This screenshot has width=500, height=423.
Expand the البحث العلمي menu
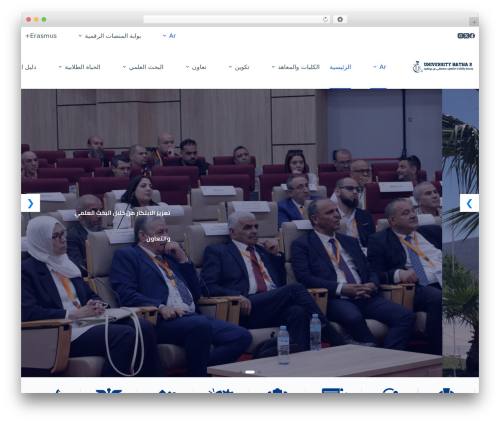(x=143, y=67)
